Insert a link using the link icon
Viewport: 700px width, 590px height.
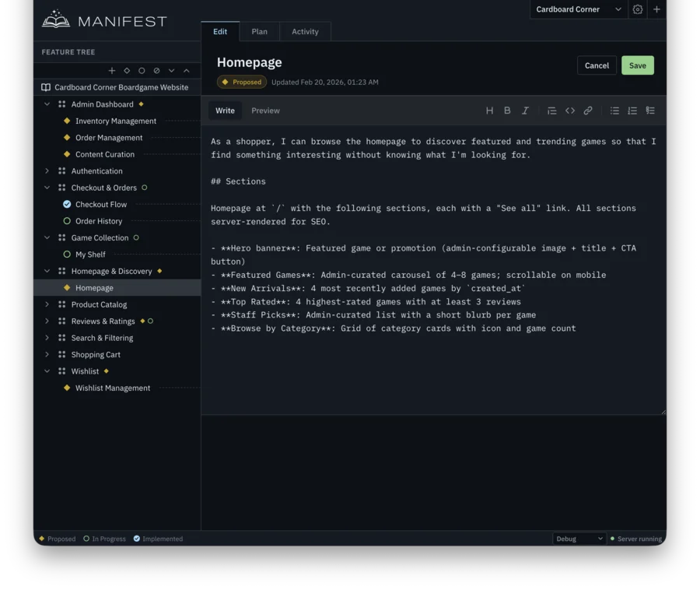(588, 111)
